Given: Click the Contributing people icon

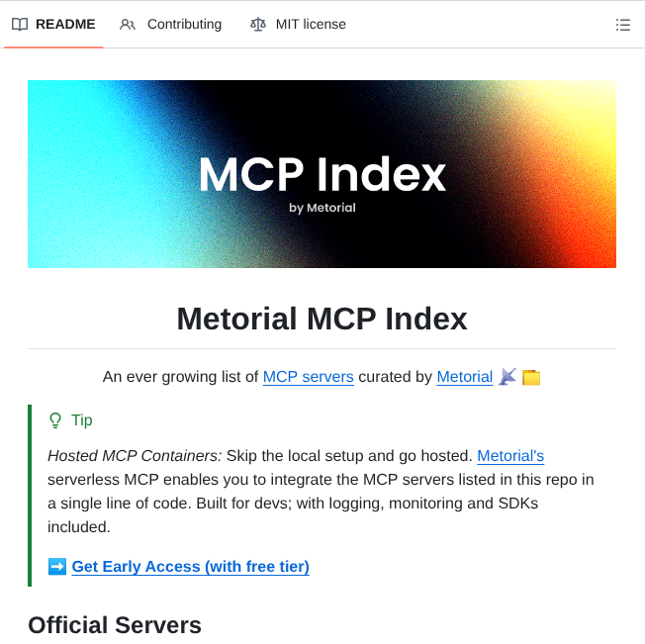Looking at the screenshot, I should 128,25.
